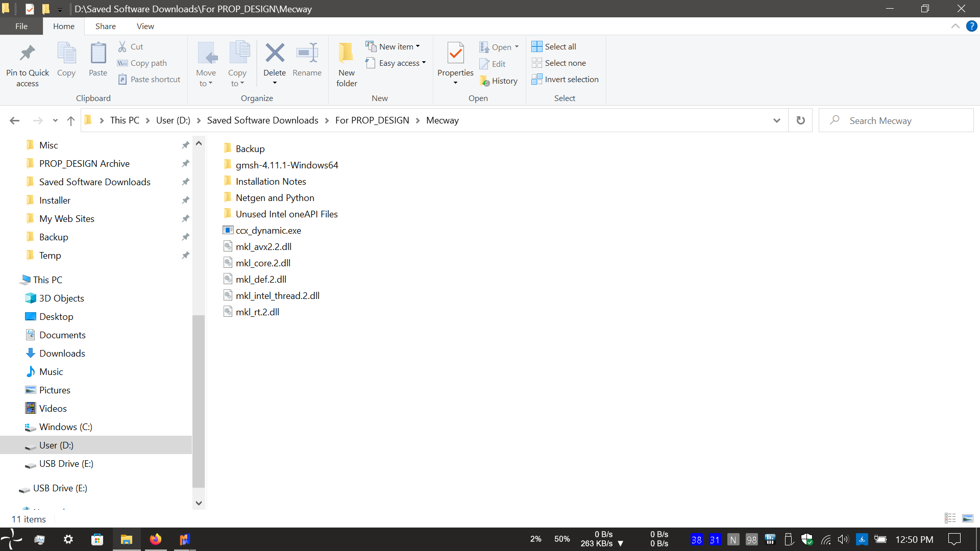Select the mkl_rt.2.dll file

point(251,312)
